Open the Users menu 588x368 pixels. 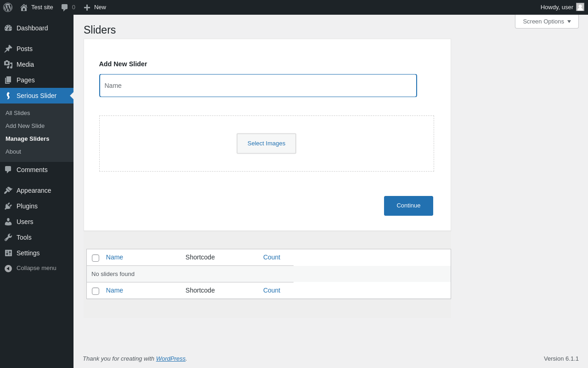point(37,222)
